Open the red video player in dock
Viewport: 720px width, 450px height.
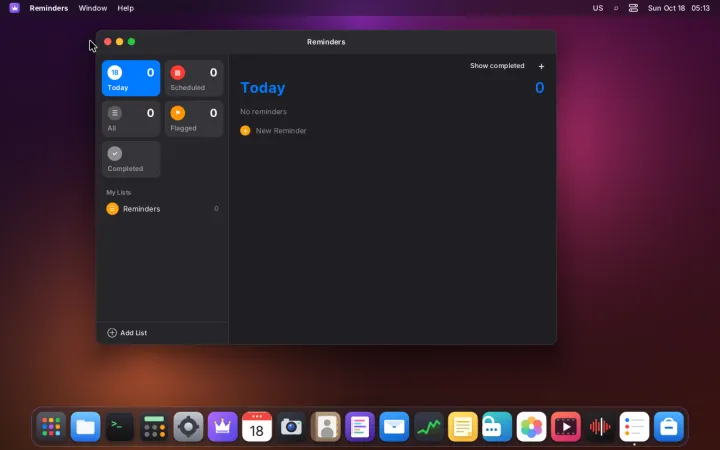(x=566, y=427)
